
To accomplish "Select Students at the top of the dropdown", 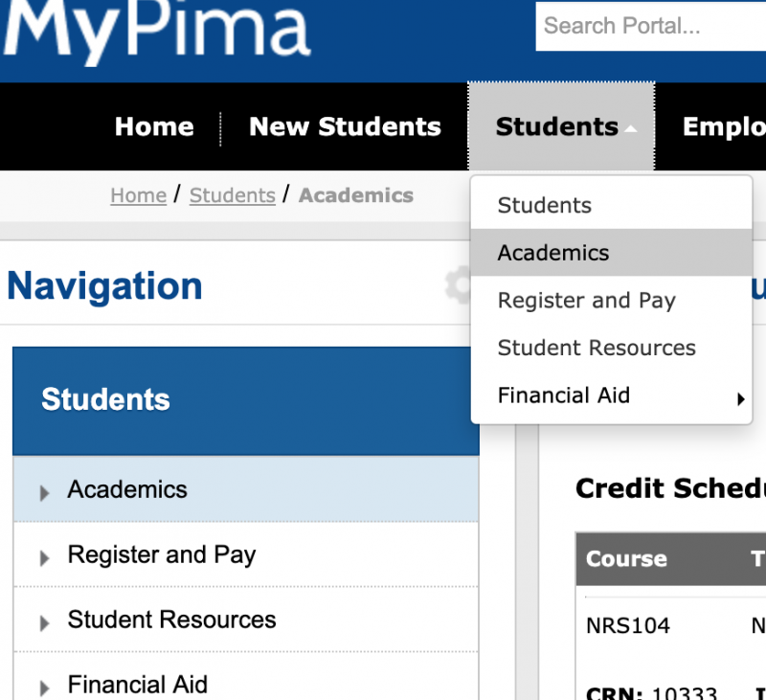I will pyautogui.click(x=544, y=204).
